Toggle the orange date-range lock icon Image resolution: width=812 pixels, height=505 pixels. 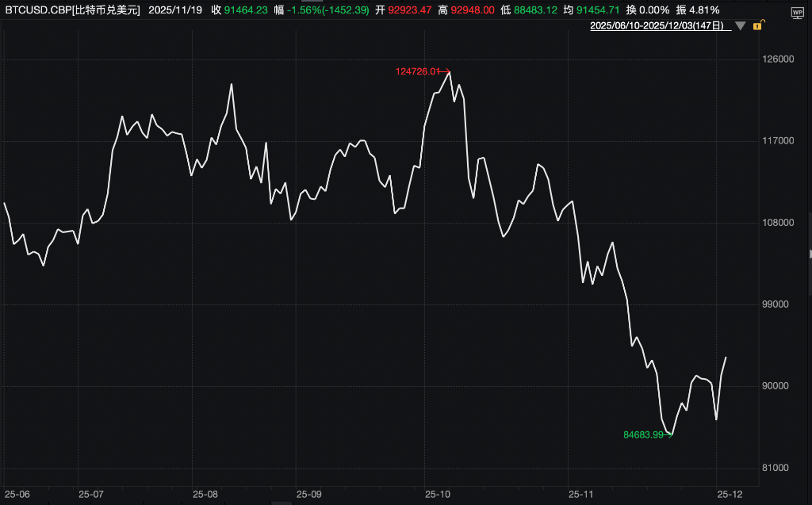point(757,26)
